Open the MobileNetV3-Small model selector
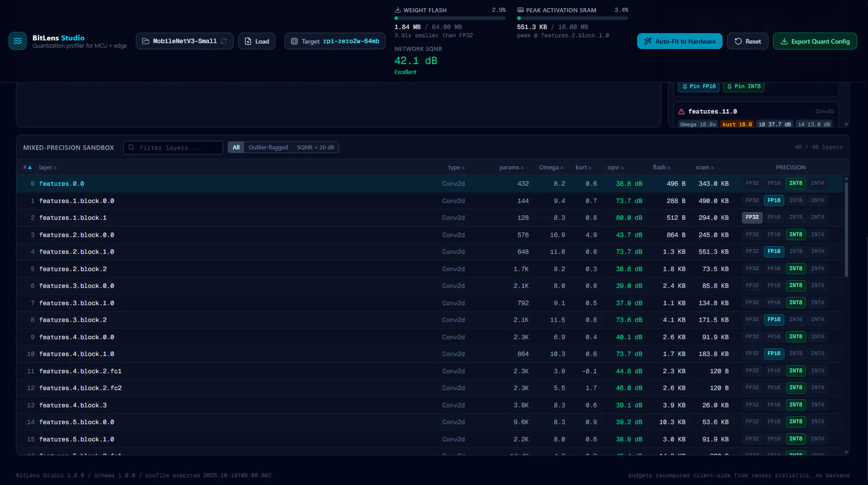This screenshot has height=485, width=868. coord(185,41)
